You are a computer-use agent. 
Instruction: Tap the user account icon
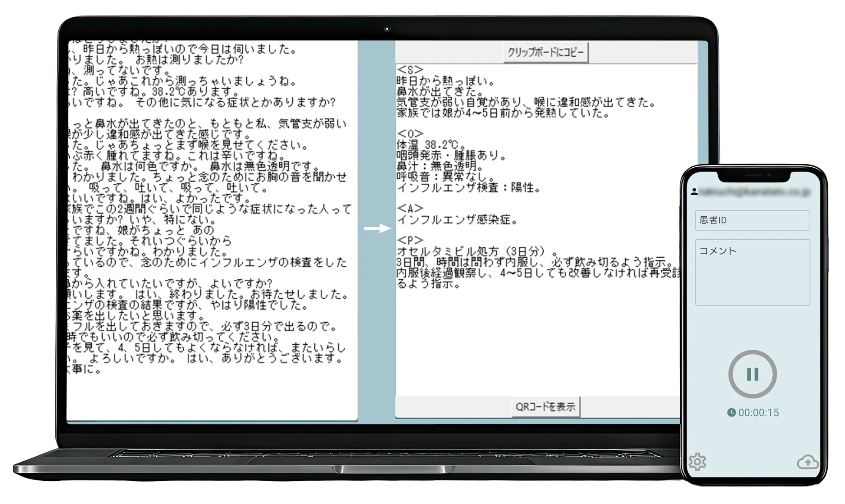pos(694,192)
